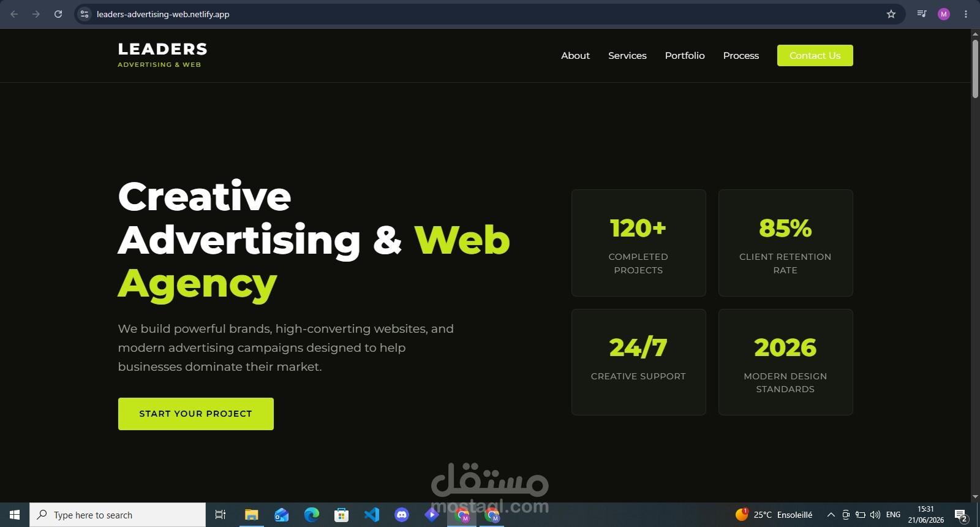Screen dimensions: 980x527
Task: Open the purple play-icon app in taskbar
Action: (x=432, y=515)
